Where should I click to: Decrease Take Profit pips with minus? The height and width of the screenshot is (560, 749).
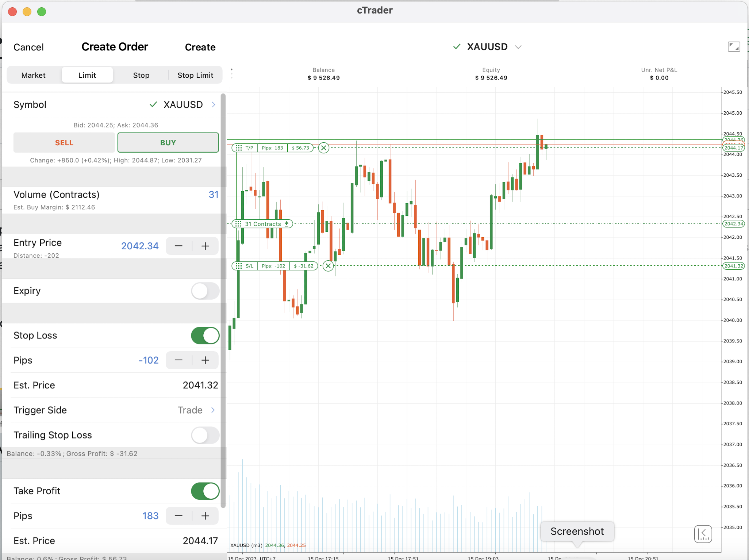(178, 516)
